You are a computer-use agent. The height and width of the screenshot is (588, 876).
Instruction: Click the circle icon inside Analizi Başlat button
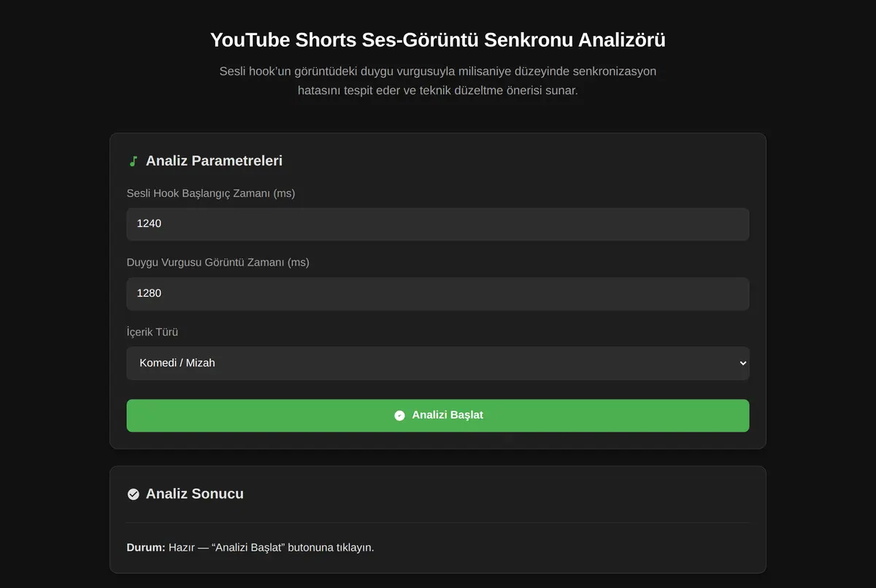(399, 415)
